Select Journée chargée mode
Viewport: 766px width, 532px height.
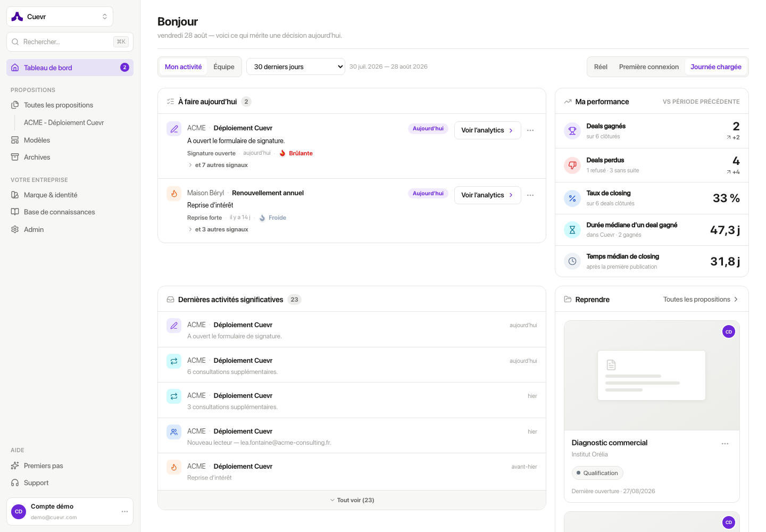pyautogui.click(x=716, y=67)
